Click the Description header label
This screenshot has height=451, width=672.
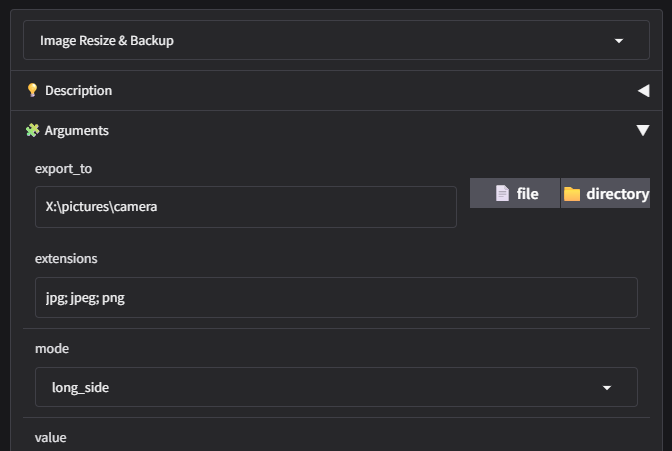[x=78, y=90]
